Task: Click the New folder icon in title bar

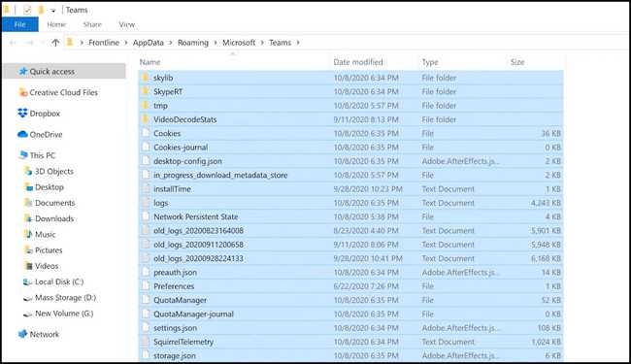Action: (x=41, y=10)
